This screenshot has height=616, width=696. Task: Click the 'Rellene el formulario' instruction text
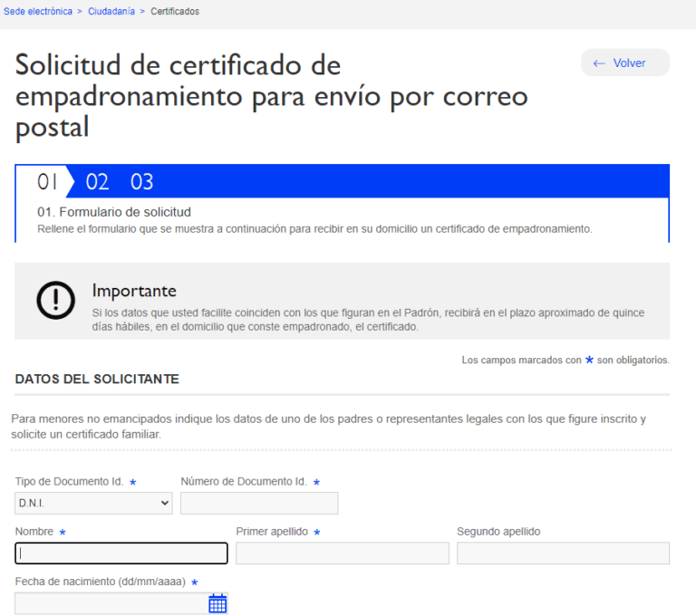314,229
